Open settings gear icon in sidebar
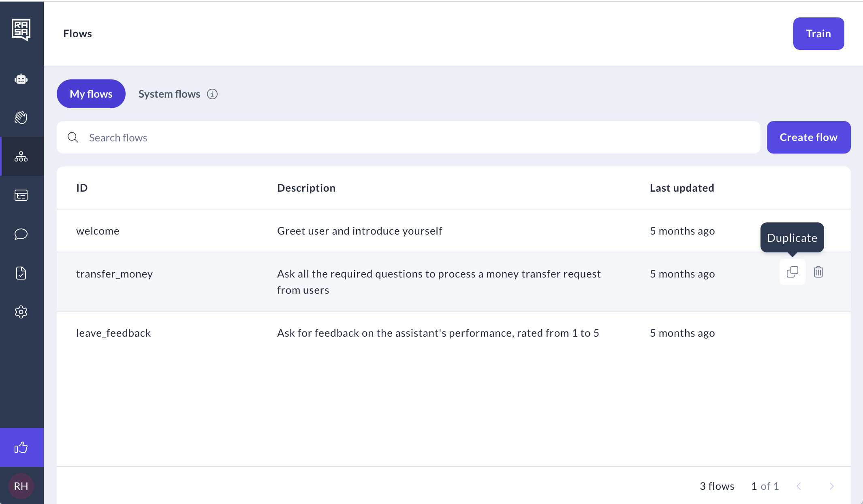The image size is (863, 504). pyautogui.click(x=21, y=312)
